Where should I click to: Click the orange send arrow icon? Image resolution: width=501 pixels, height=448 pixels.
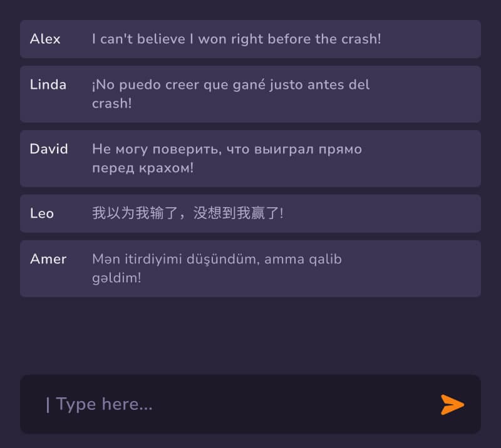[x=452, y=405]
